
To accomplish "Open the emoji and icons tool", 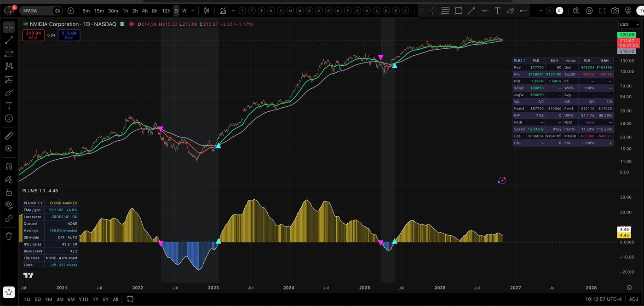I will (x=9, y=118).
